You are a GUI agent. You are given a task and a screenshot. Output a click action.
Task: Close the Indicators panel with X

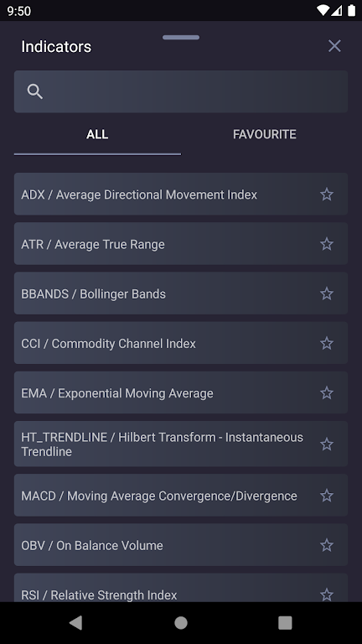click(334, 46)
